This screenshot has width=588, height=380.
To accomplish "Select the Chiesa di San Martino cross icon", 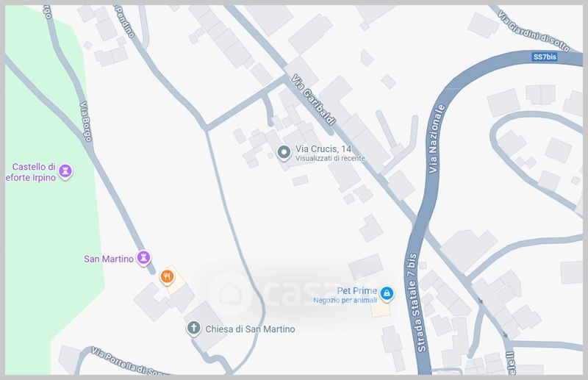I will [193, 329].
